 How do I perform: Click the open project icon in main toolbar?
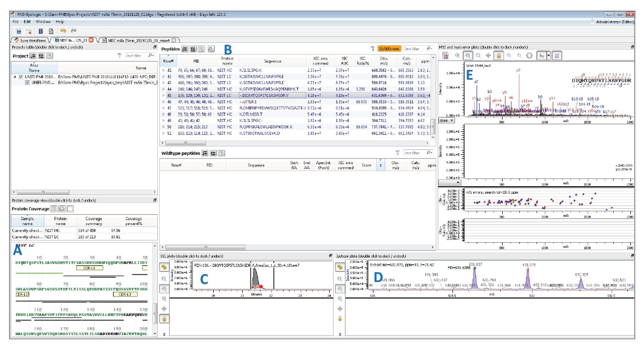[x=19, y=31]
